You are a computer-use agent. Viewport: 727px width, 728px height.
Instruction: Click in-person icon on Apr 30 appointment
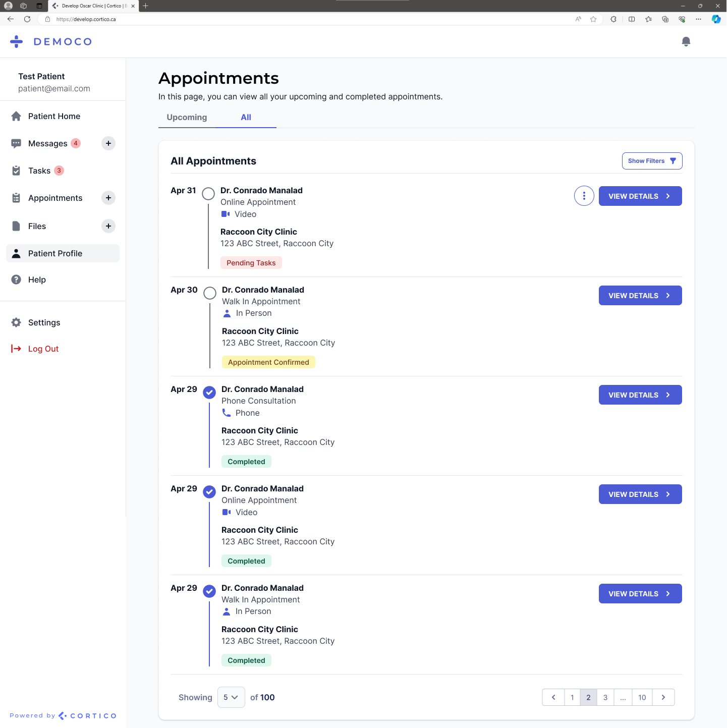[227, 313]
